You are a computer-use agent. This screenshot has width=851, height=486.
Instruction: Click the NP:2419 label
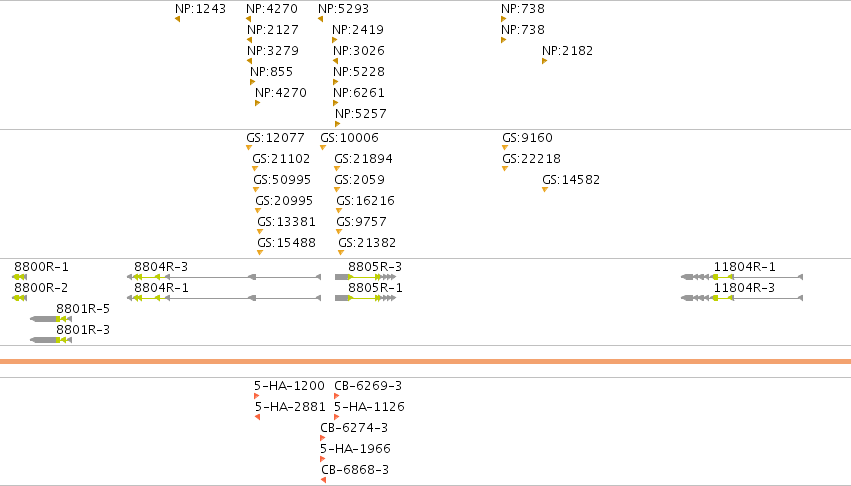(358, 30)
